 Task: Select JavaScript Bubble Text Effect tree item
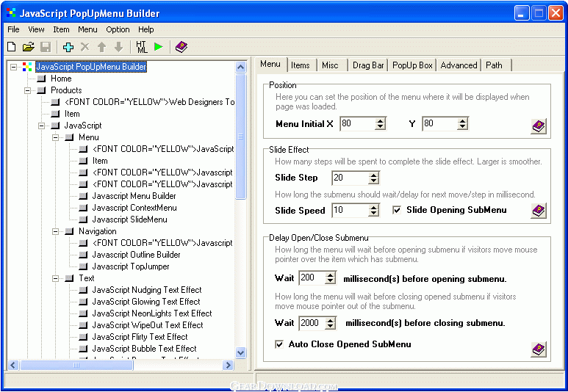pyautogui.click(x=144, y=349)
